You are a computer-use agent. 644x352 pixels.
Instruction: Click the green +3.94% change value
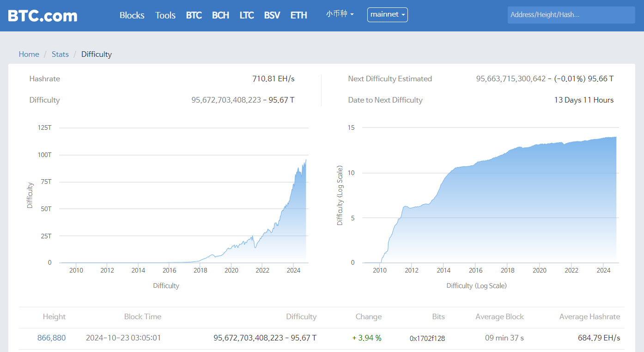[366, 338]
